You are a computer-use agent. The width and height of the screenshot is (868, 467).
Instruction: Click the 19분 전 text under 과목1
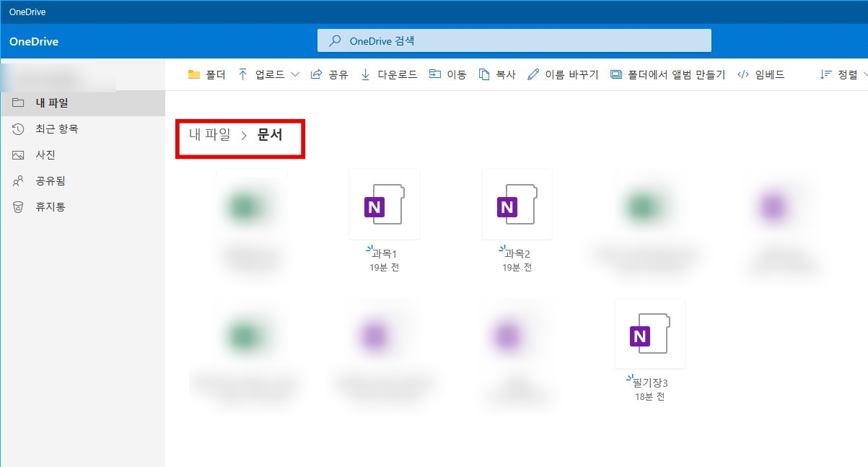pyautogui.click(x=384, y=268)
